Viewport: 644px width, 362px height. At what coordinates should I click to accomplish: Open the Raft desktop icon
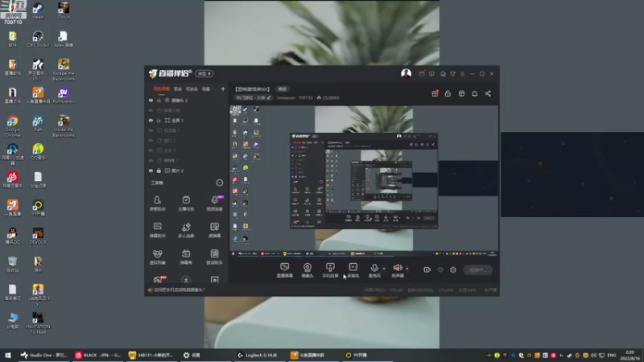click(x=38, y=124)
